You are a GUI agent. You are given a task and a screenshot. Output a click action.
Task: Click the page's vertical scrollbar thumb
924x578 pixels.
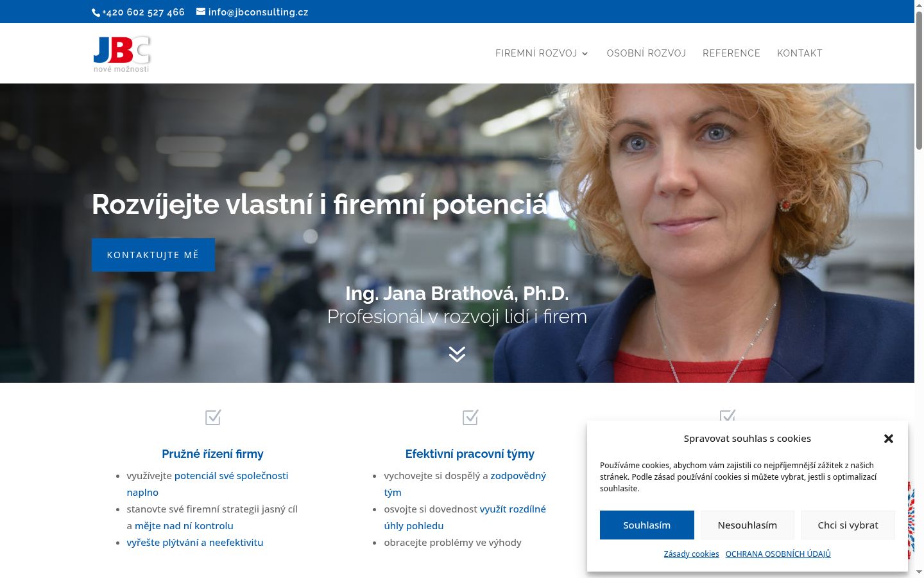coord(919,80)
